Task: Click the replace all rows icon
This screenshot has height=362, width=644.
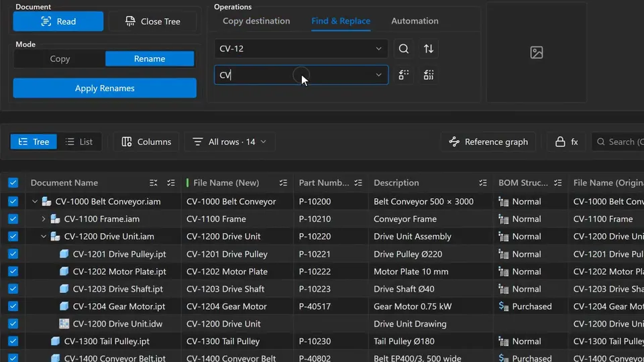Action: [429, 74]
